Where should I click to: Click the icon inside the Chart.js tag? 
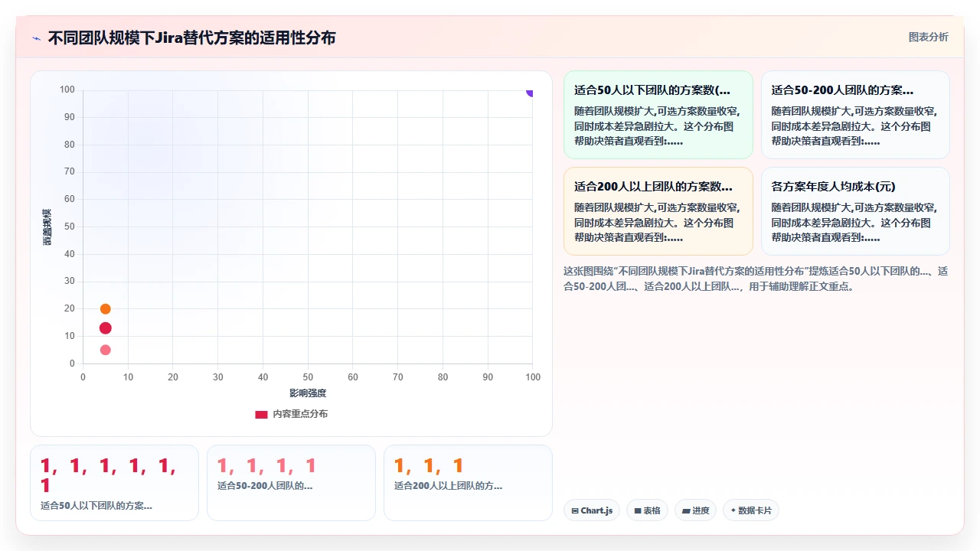click(575, 510)
